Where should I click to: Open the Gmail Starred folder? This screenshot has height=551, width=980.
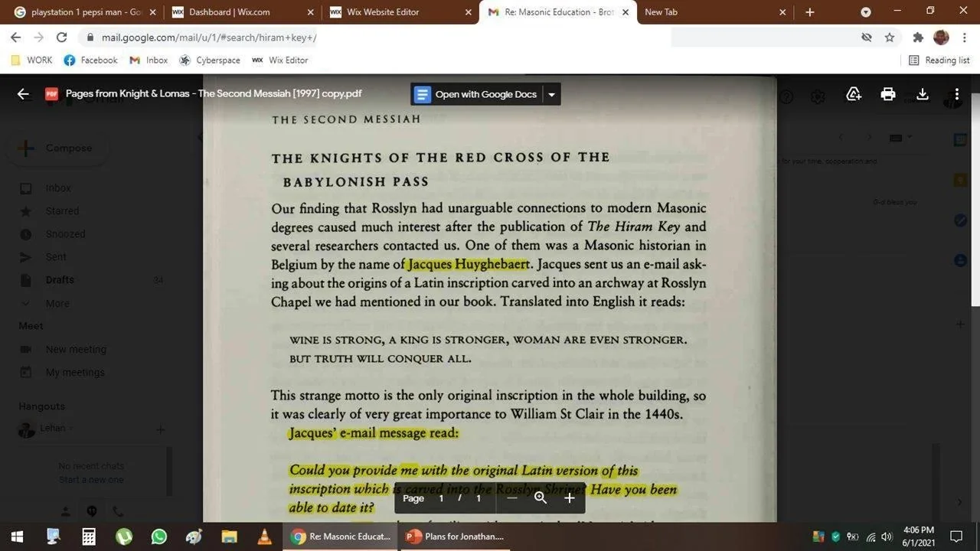coord(62,211)
